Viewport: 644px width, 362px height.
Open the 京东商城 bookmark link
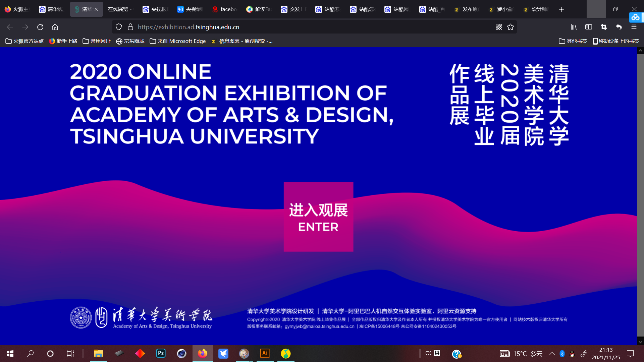[130, 41]
